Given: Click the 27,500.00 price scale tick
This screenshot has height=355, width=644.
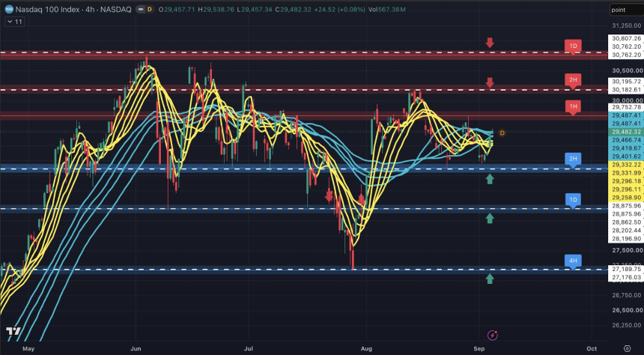Looking at the screenshot, I should 627,250.
